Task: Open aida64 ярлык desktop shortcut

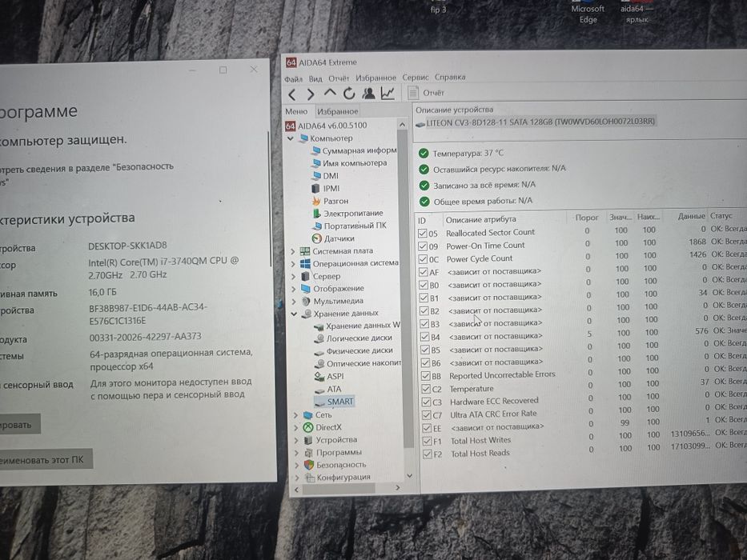Action: (x=637, y=14)
